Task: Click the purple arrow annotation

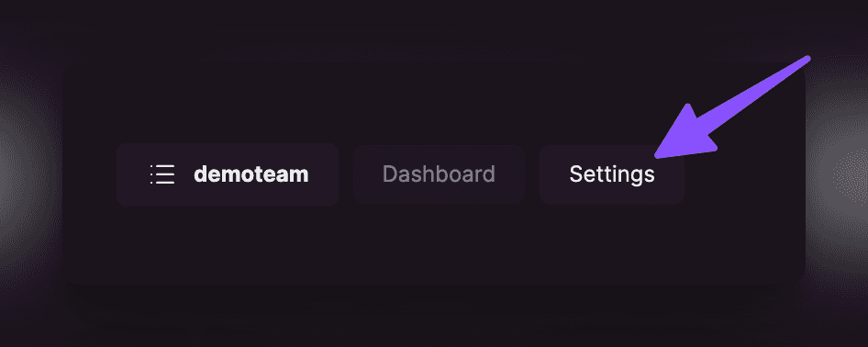Action: 732,107
